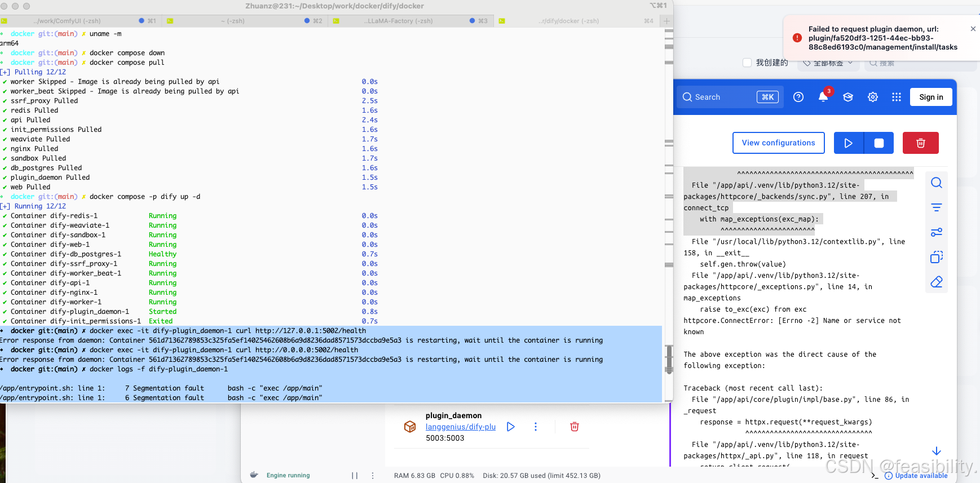980x483 pixels.
Task: Click the plugin_daemon container cube icon
Action: 410,427
